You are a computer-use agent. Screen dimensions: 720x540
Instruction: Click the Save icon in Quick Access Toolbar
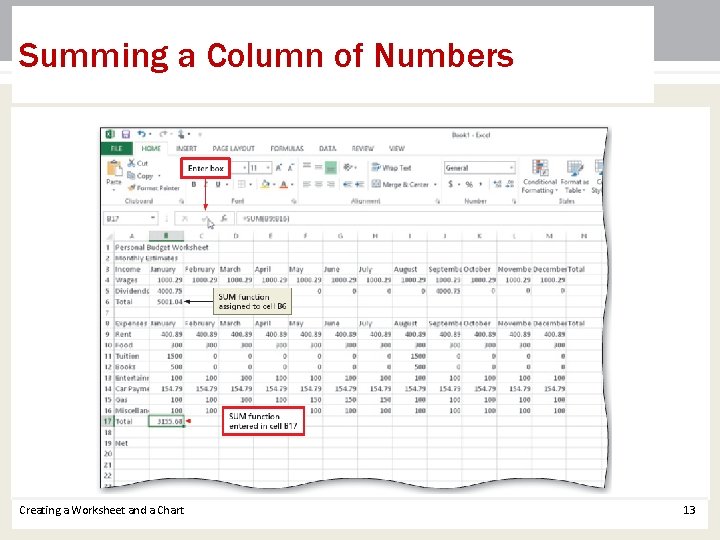pyautogui.click(x=126, y=134)
